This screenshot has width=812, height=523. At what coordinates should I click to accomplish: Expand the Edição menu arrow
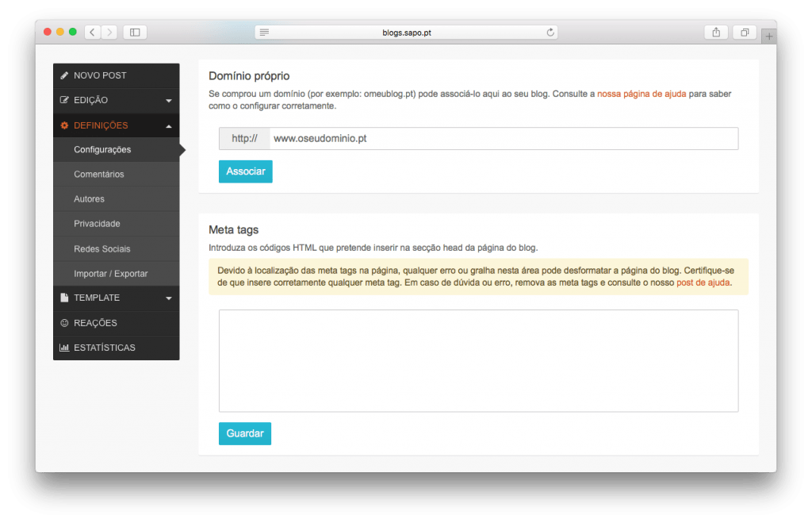coord(169,101)
